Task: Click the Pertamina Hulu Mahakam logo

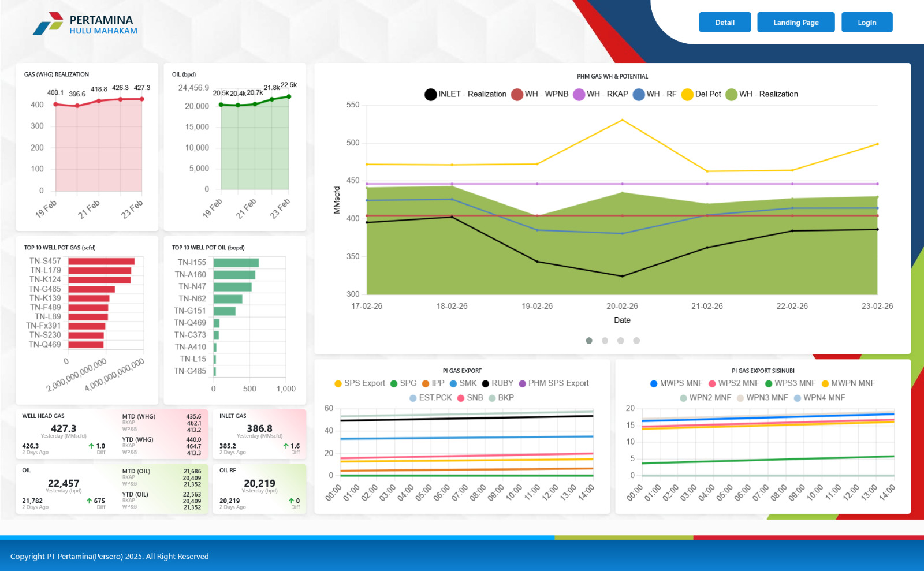Action: 85,24
